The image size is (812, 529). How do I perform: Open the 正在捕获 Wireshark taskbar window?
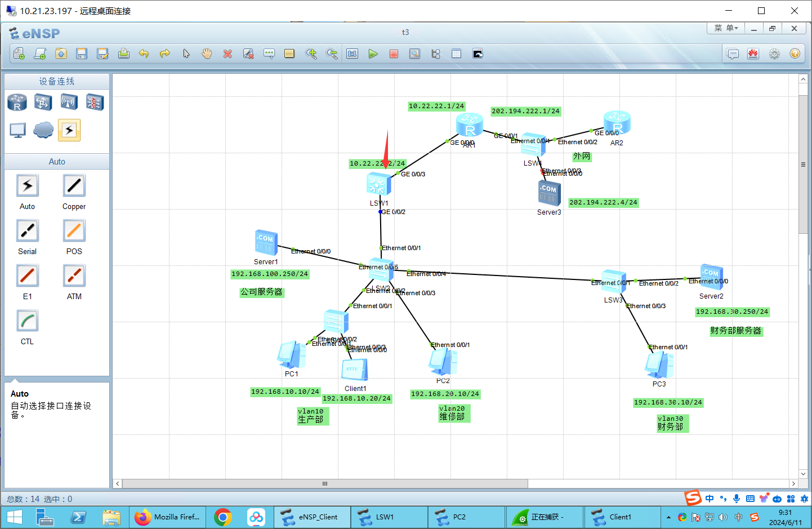click(543, 517)
